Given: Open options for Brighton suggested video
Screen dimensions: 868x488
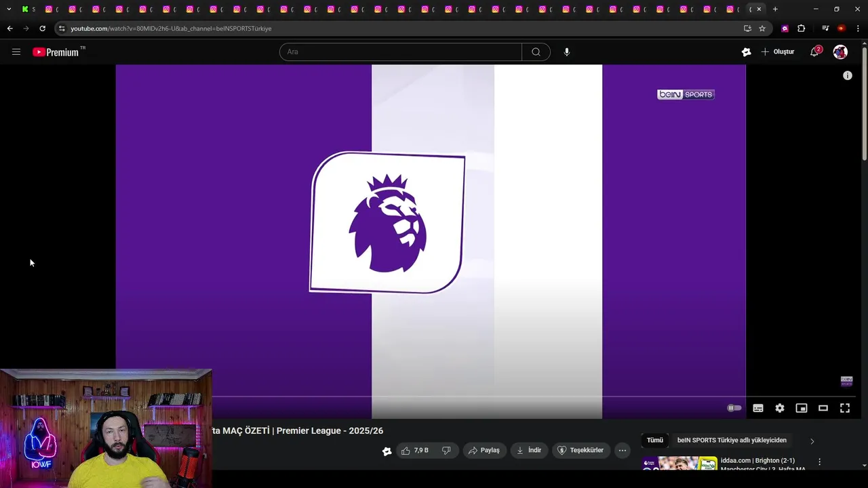Looking at the screenshot, I should [819, 462].
